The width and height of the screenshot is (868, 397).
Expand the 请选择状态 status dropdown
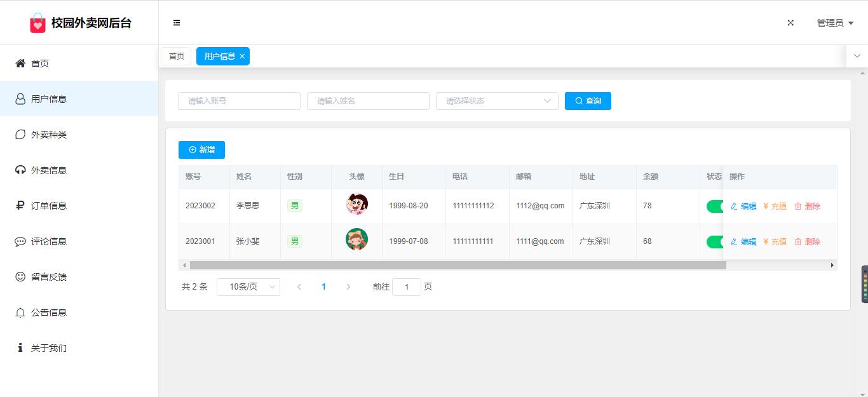pos(496,101)
